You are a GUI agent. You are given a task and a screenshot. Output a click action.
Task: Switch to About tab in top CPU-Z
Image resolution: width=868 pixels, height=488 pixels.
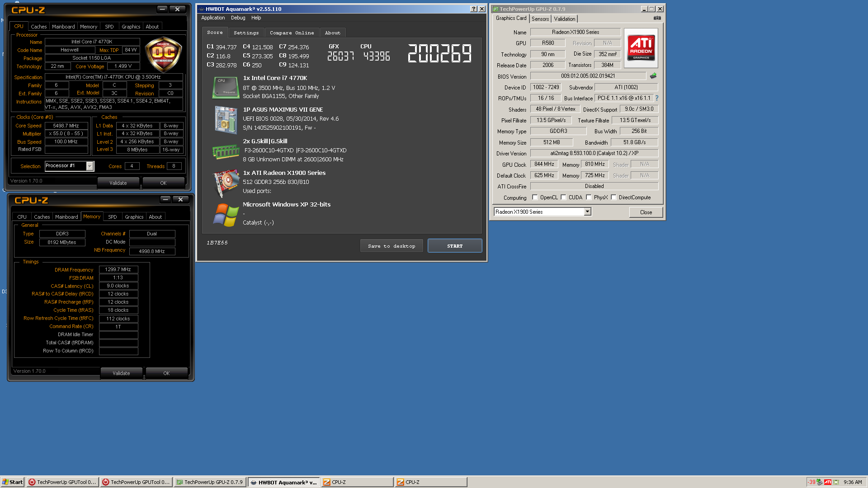pos(152,27)
